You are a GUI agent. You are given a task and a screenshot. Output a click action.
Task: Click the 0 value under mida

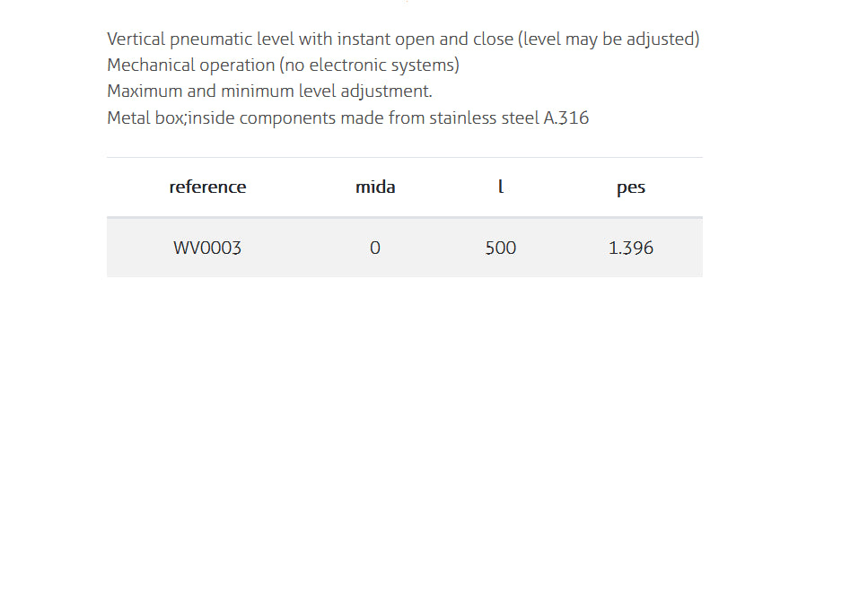point(375,248)
